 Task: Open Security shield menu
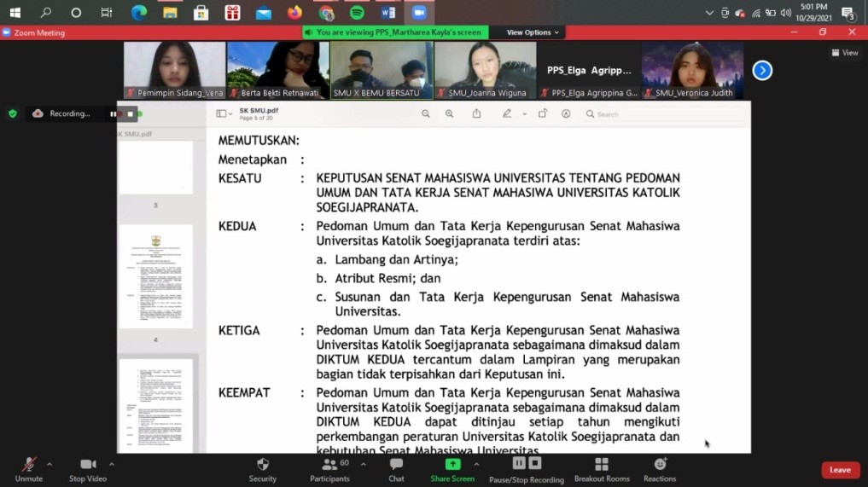point(262,470)
